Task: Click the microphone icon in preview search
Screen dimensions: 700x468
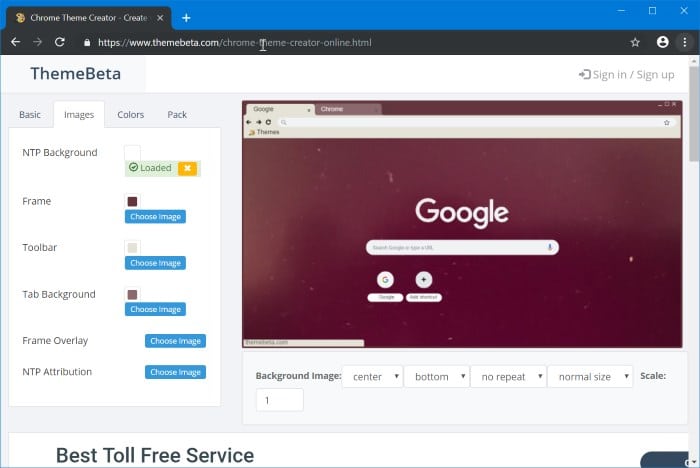Action: point(550,247)
